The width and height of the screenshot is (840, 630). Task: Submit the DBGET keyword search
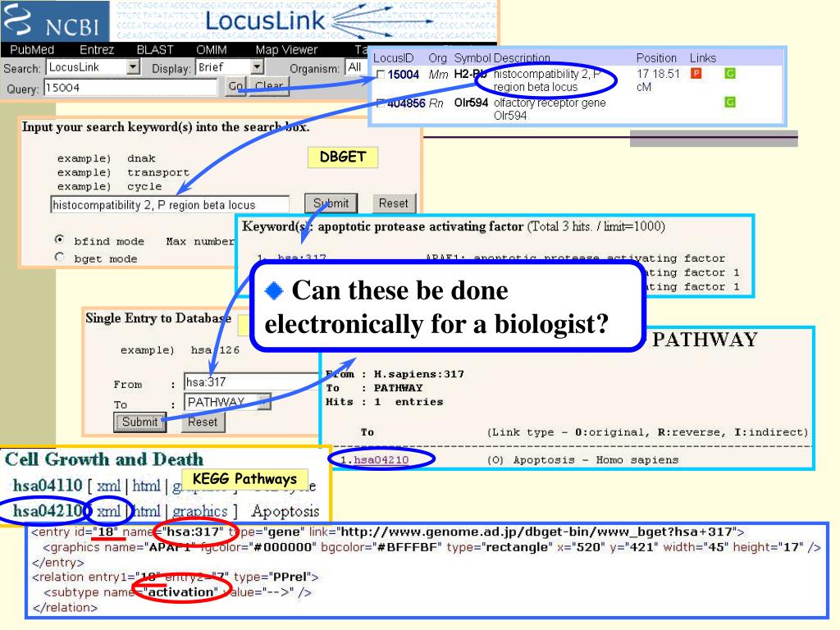click(x=331, y=203)
